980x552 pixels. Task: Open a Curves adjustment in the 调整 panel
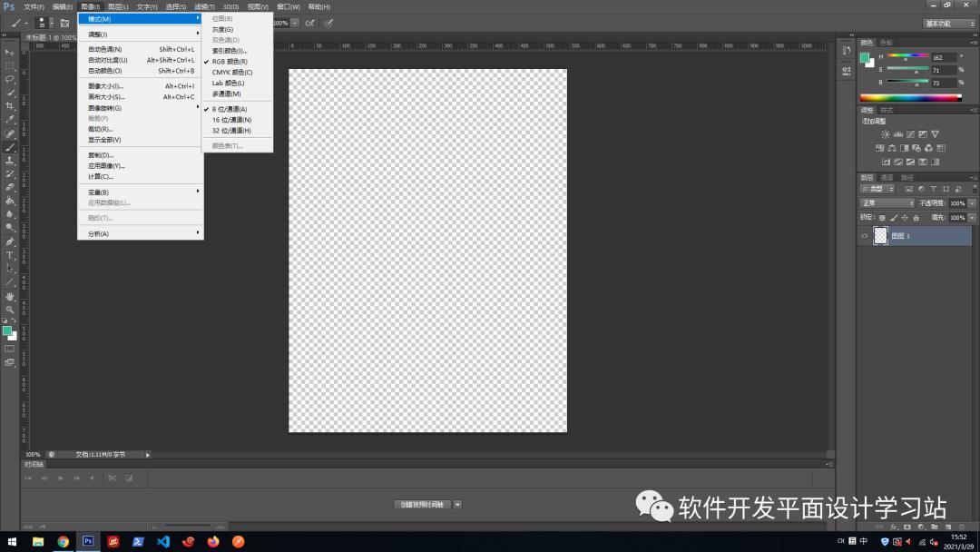coord(910,134)
